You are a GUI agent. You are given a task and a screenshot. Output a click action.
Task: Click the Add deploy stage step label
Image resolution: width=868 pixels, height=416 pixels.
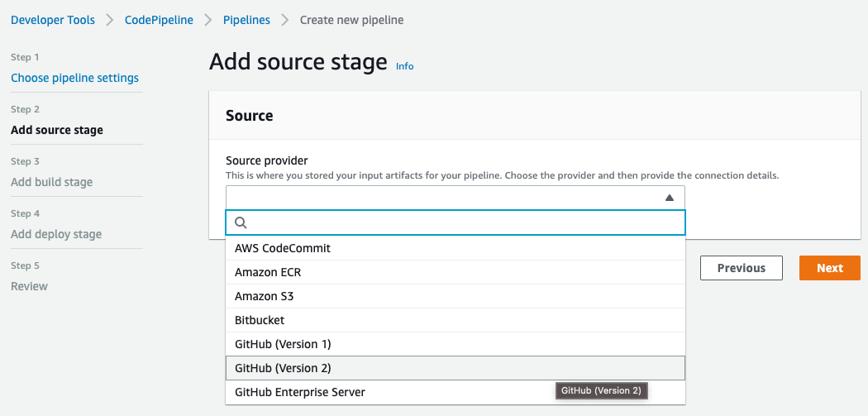pos(56,234)
